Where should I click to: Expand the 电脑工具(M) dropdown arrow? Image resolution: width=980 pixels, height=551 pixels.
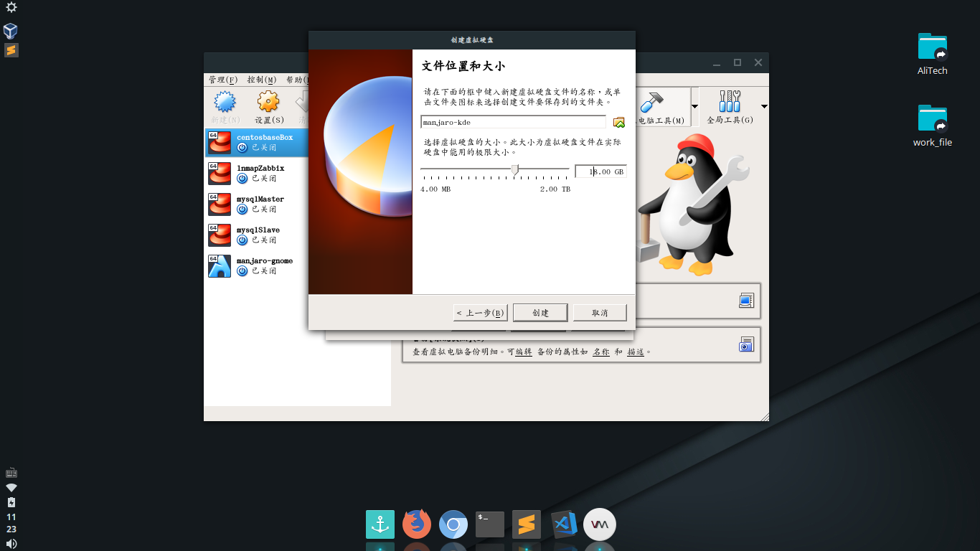(x=694, y=106)
